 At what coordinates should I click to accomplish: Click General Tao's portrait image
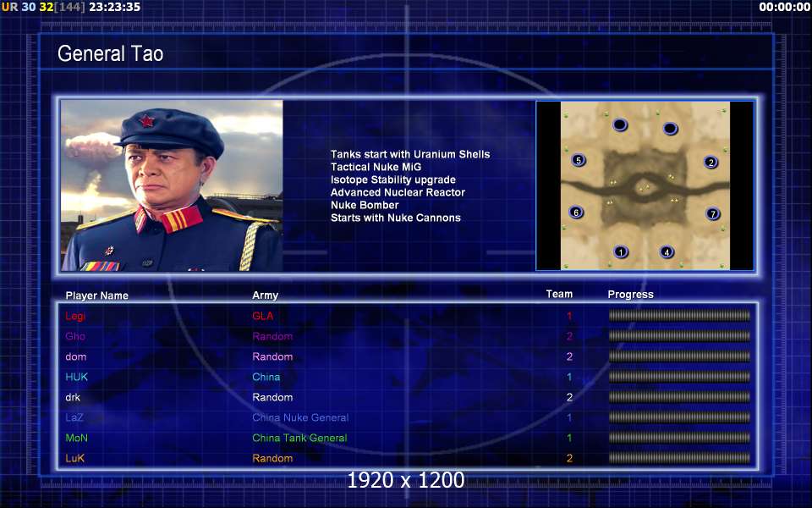[172, 185]
